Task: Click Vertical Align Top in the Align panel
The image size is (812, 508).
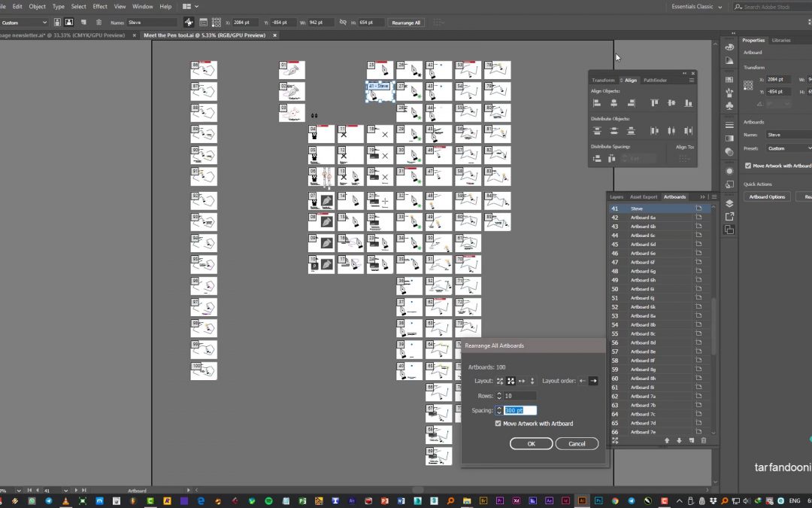Action: click(654, 103)
